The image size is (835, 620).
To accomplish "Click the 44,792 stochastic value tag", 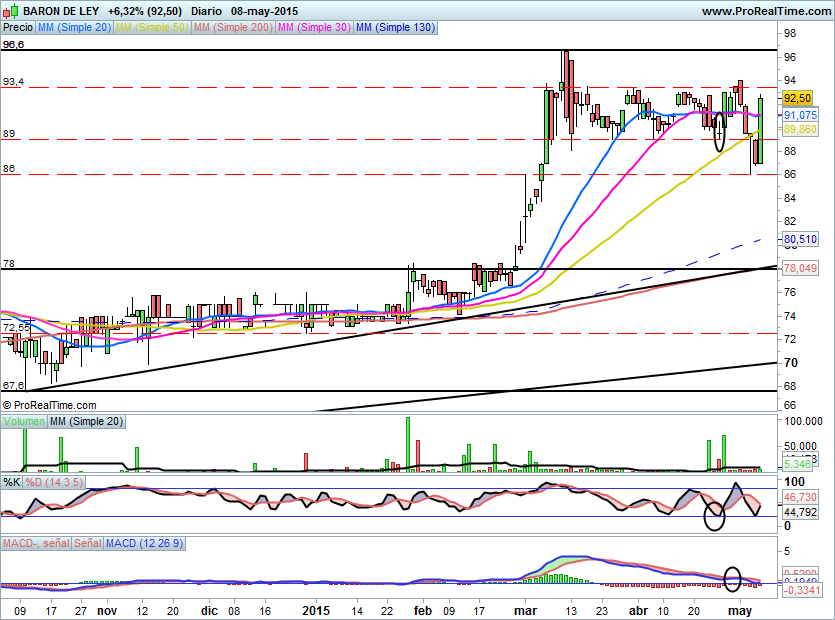I will (x=800, y=512).
